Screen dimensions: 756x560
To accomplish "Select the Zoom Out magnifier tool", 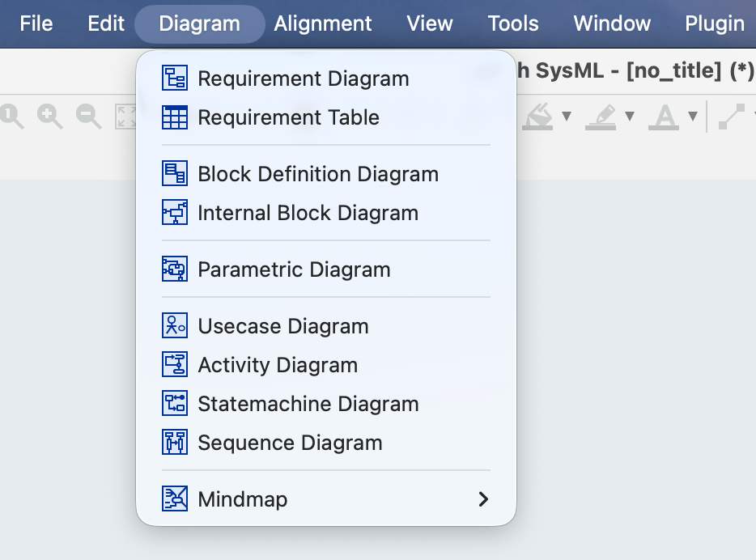I will (86, 112).
